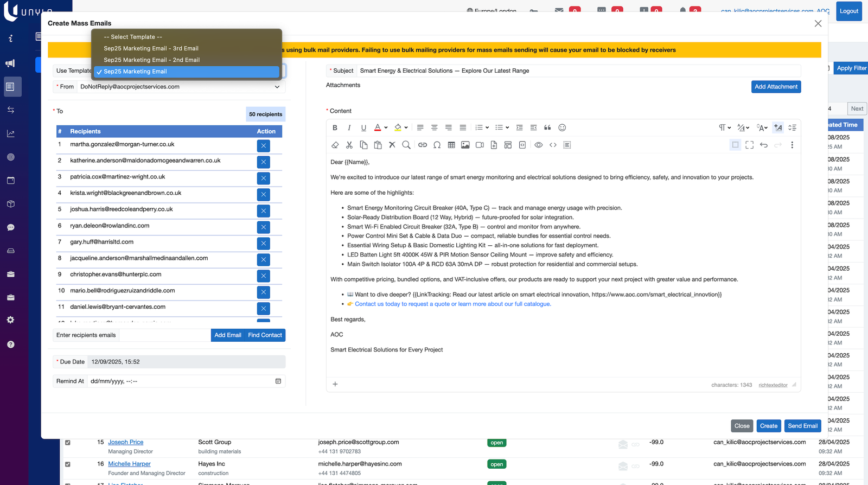View HTML source code of content
Image resolution: width=868 pixels, height=485 pixels.
pyautogui.click(x=553, y=145)
